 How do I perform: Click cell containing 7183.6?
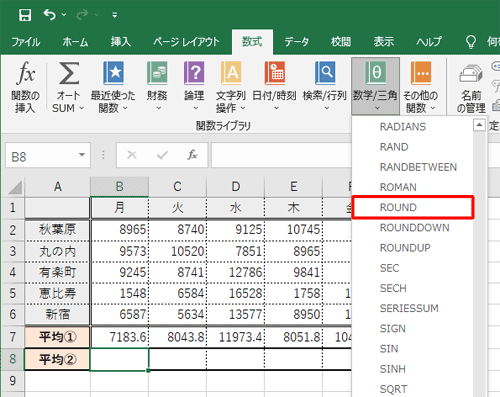coord(119,337)
